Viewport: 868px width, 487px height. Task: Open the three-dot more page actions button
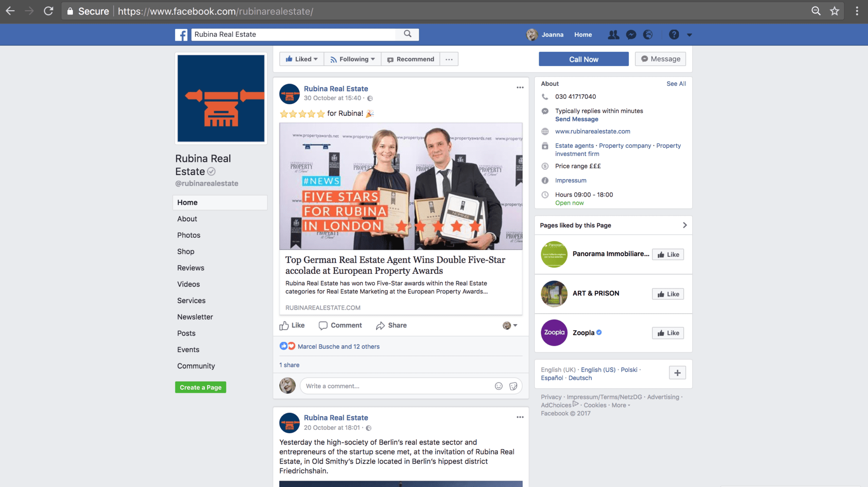point(449,59)
